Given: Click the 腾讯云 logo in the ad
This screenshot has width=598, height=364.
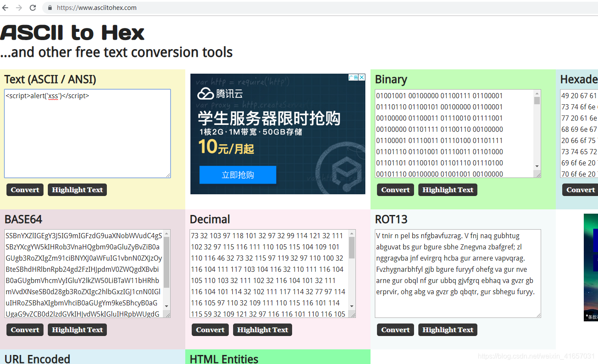Looking at the screenshot, I should coord(219,93).
